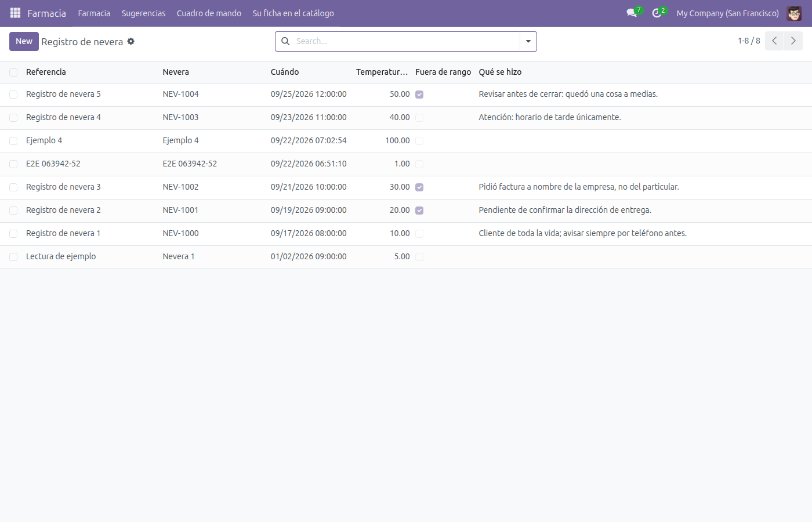Click the Farmacia app title

click(x=46, y=13)
